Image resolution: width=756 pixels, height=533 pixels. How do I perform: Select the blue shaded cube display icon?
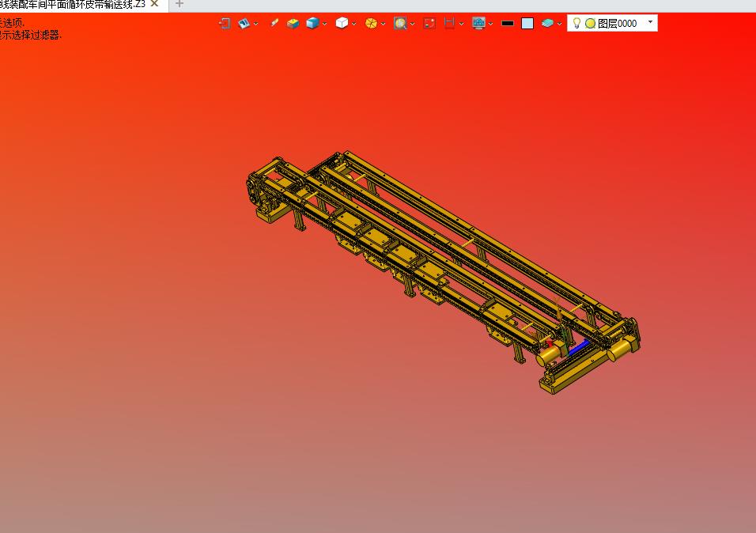click(312, 23)
